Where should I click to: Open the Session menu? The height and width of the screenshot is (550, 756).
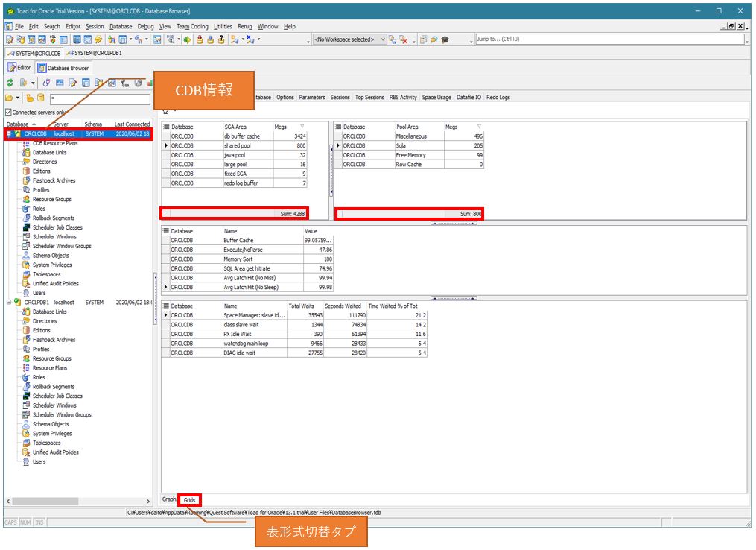click(95, 27)
